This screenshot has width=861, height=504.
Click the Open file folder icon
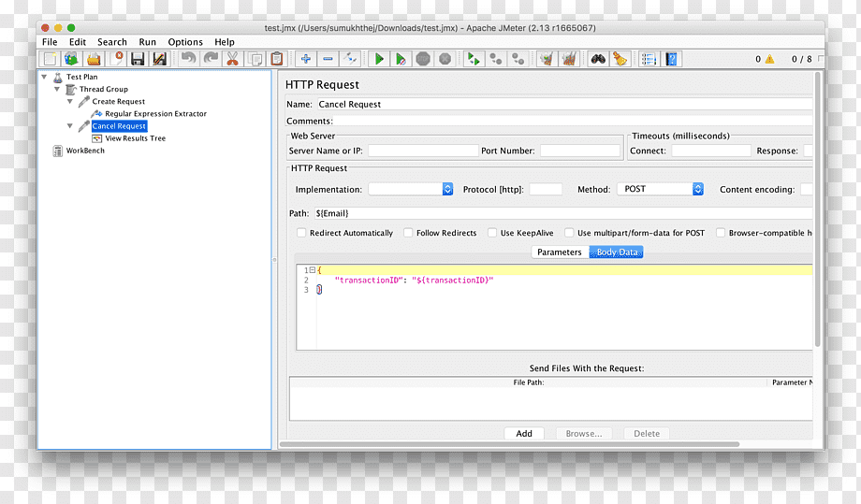pyautogui.click(x=94, y=59)
